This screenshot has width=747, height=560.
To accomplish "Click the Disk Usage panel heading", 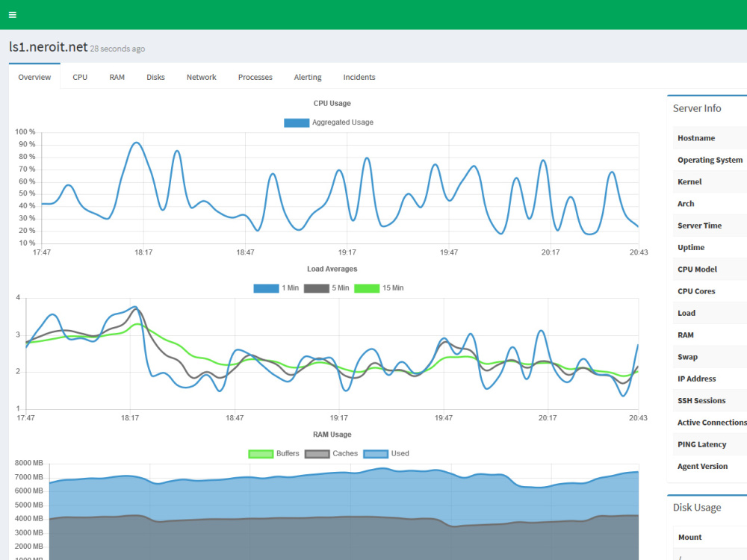I will [697, 508].
